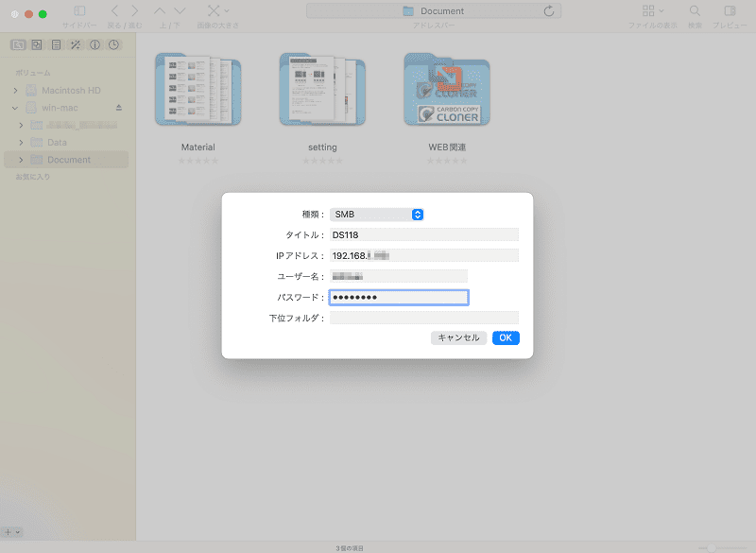Toggle the preview (プレビュー) panel icon
This screenshot has height=553, width=756.
(x=730, y=10)
